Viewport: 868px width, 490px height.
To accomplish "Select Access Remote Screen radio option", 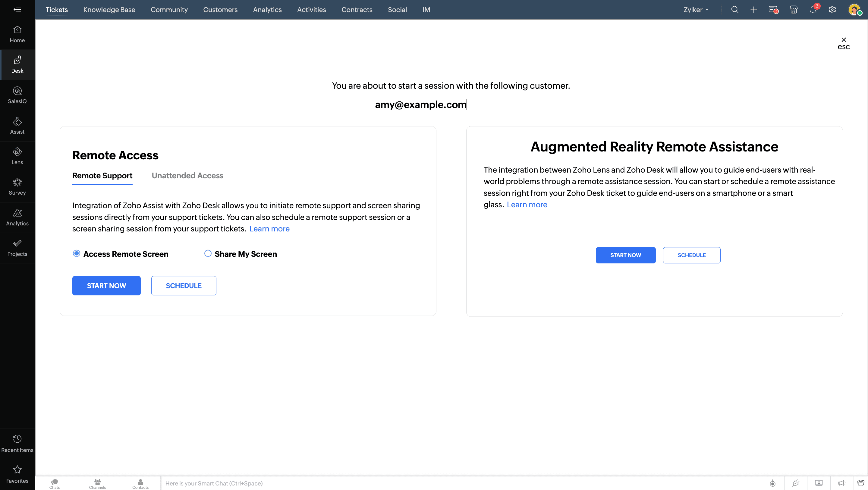I will [77, 253].
